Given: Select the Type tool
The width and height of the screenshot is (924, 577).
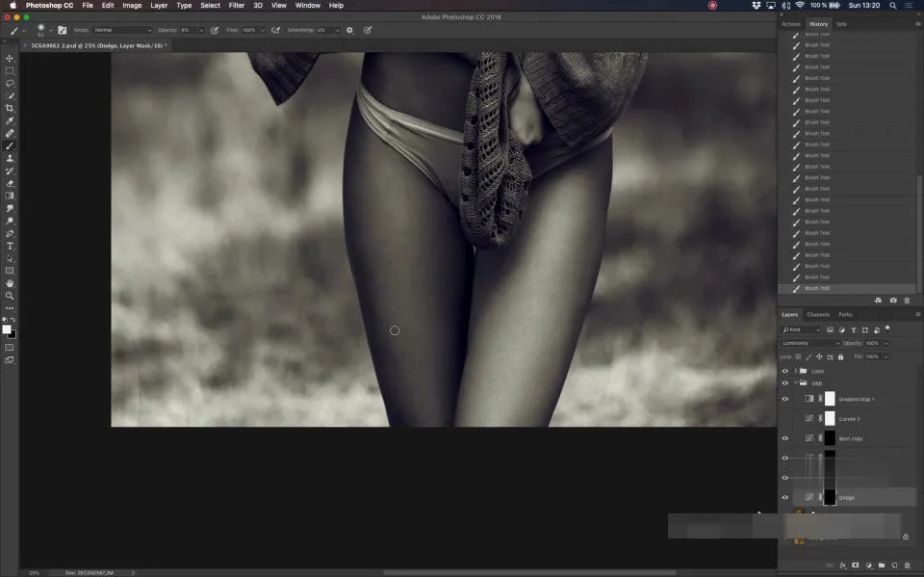Looking at the screenshot, I should [10, 246].
